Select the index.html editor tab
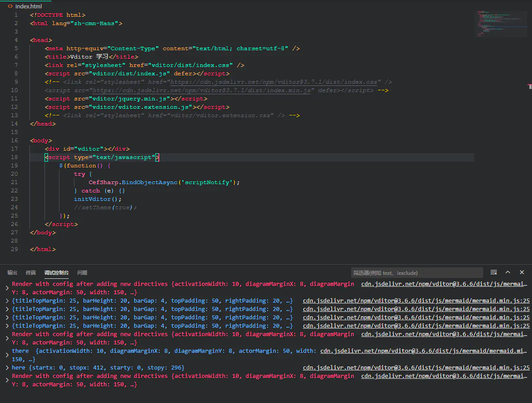 [28, 6]
